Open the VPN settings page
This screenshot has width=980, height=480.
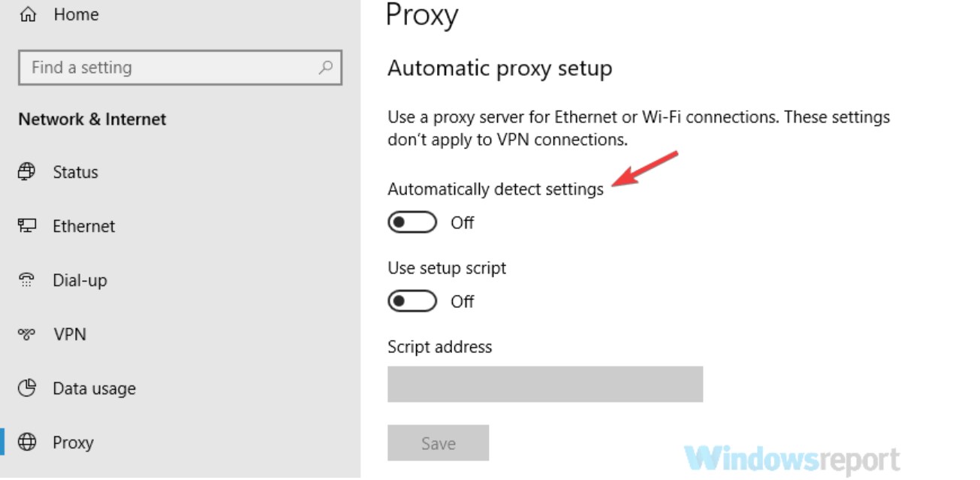pos(70,334)
